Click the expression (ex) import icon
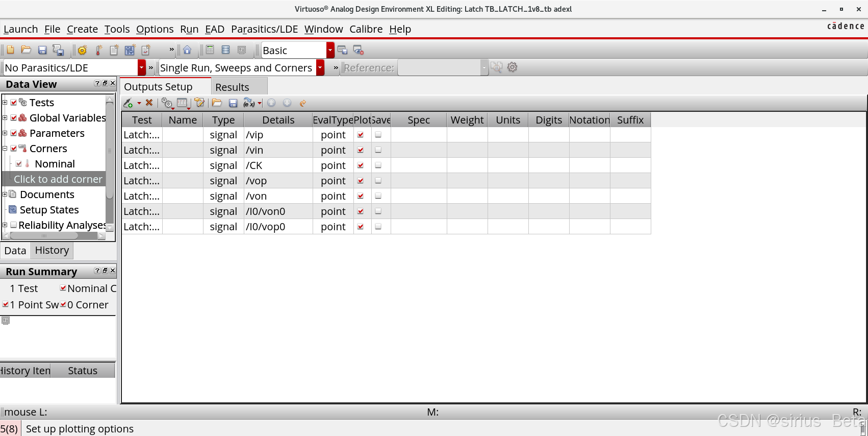 (249, 103)
